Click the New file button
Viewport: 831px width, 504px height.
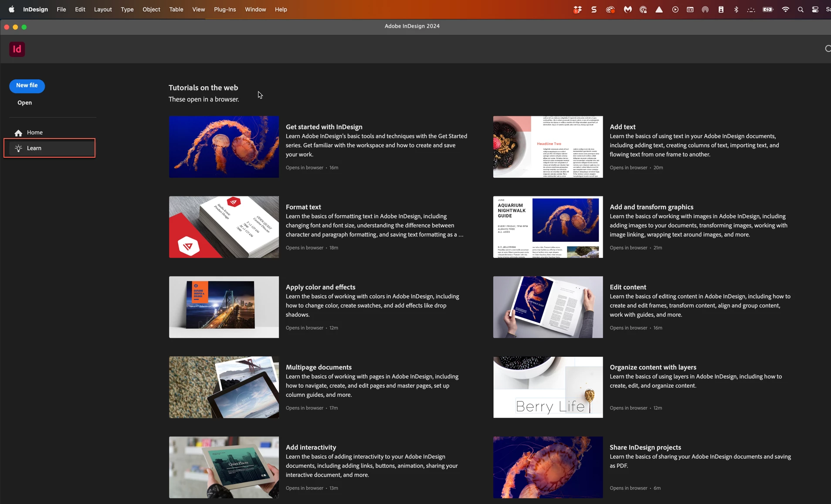[27, 86]
